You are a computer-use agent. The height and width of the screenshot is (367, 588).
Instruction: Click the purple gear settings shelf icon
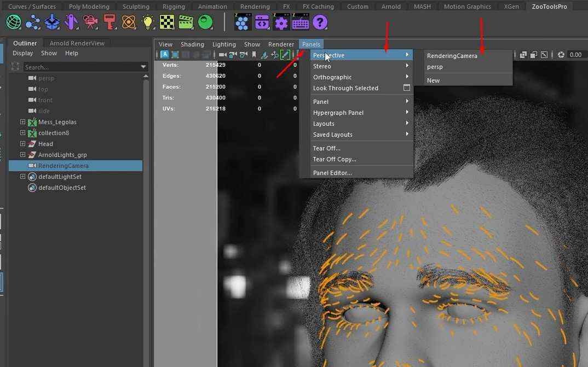point(281,22)
